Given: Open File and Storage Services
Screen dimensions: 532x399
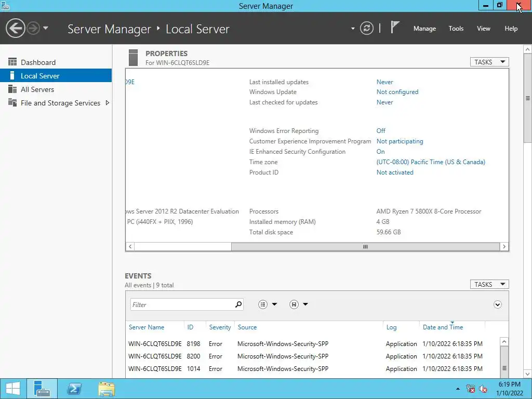Looking at the screenshot, I should tap(60, 103).
